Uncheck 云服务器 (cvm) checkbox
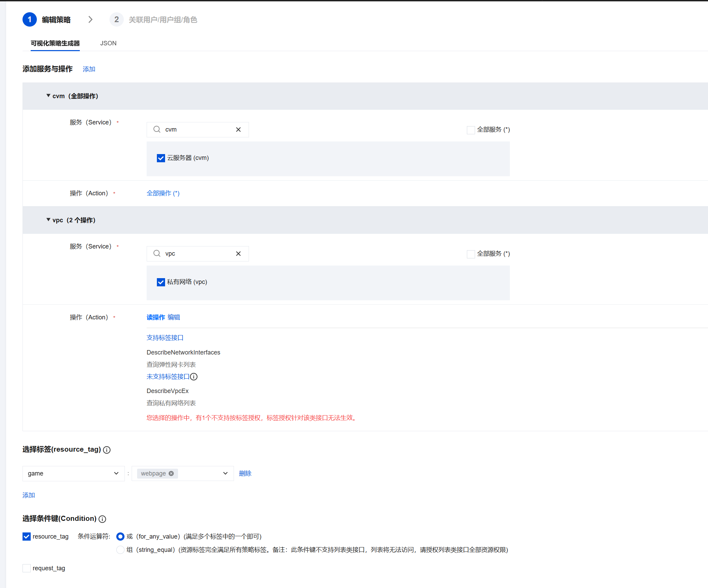The height and width of the screenshot is (588, 708). tap(161, 158)
